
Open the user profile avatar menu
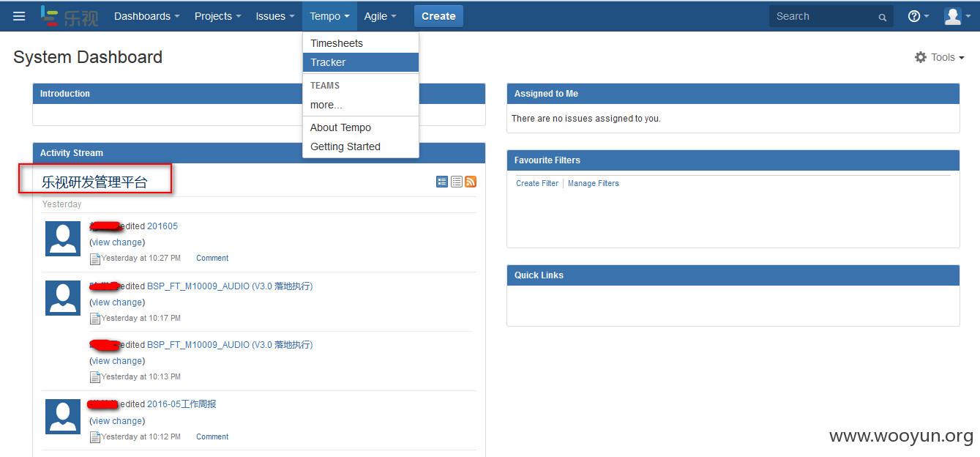point(957,16)
